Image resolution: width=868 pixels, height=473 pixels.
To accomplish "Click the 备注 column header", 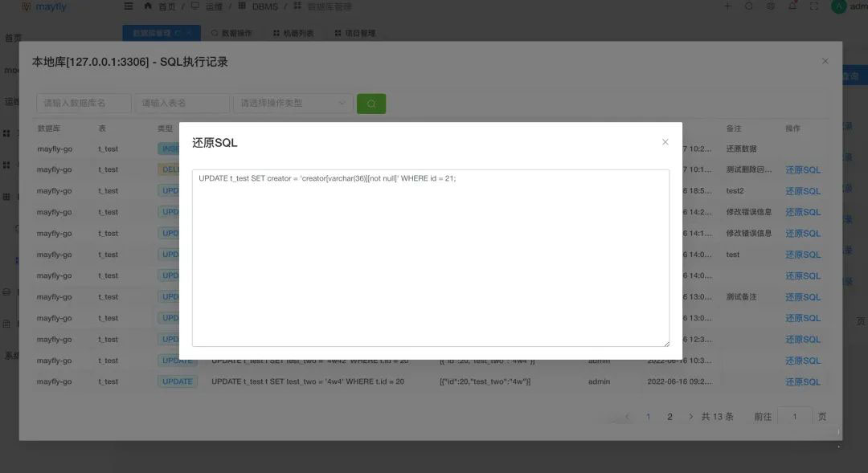I will [x=734, y=128].
